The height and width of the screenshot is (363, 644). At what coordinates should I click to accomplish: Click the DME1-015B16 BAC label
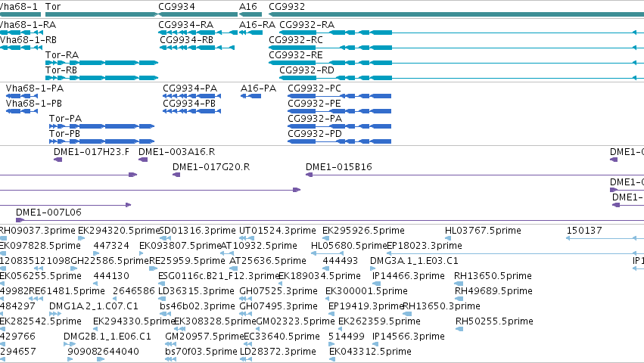pos(339,167)
